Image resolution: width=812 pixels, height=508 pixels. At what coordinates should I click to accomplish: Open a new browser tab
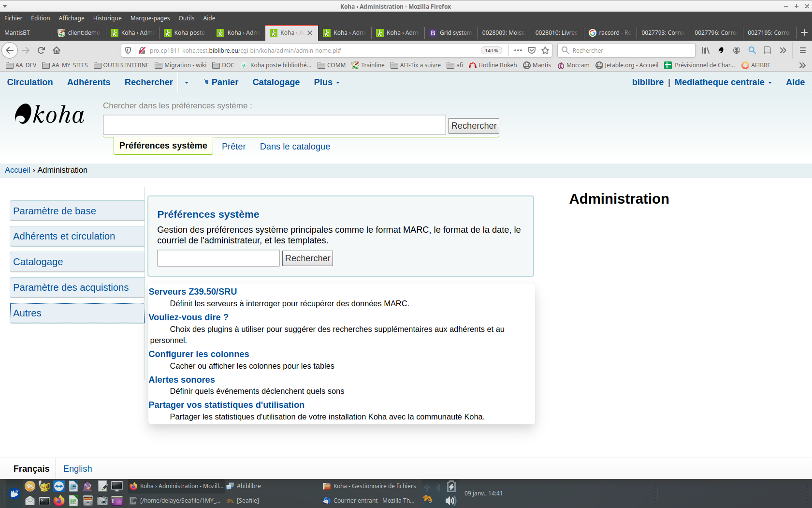tap(804, 32)
